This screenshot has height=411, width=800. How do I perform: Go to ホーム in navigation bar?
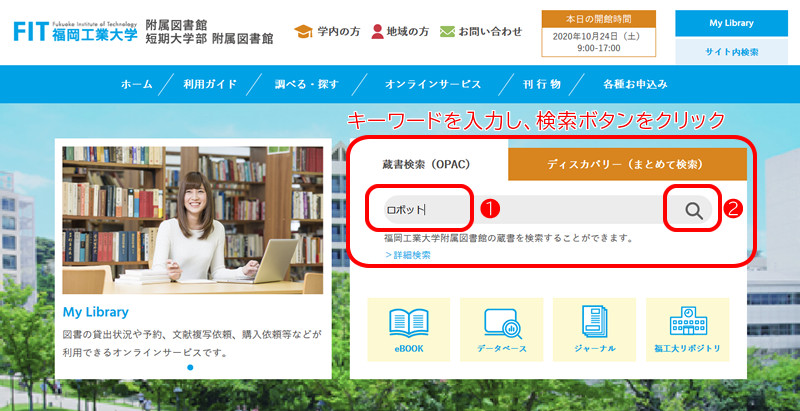click(137, 85)
